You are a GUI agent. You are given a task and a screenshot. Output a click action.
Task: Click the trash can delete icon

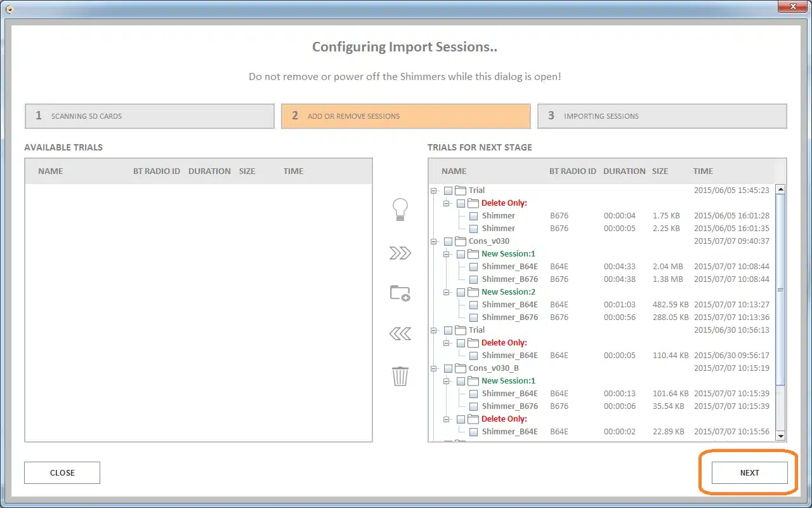coord(400,376)
